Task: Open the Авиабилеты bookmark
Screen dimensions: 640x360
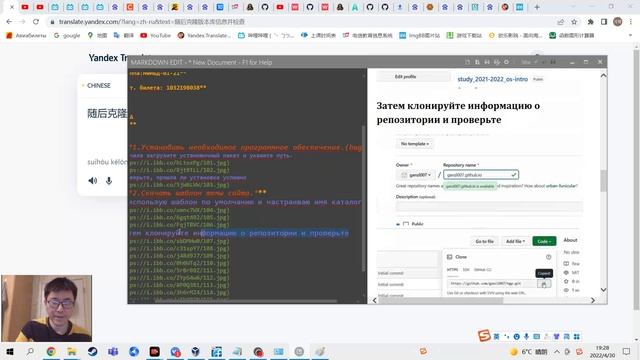Action: pyautogui.click(x=26, y=36)
